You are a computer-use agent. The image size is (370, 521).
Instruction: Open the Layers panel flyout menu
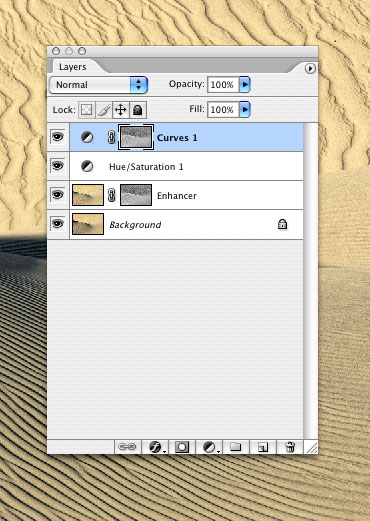coord(310,68)
